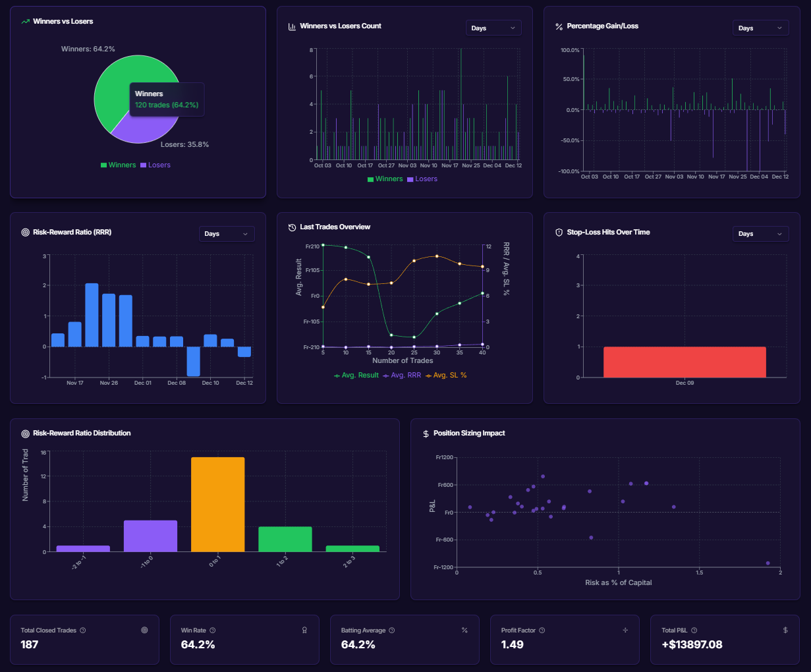
Task: Click the target icon beside Risk-Reward Ratio Distribution
Action: [26, 434]
